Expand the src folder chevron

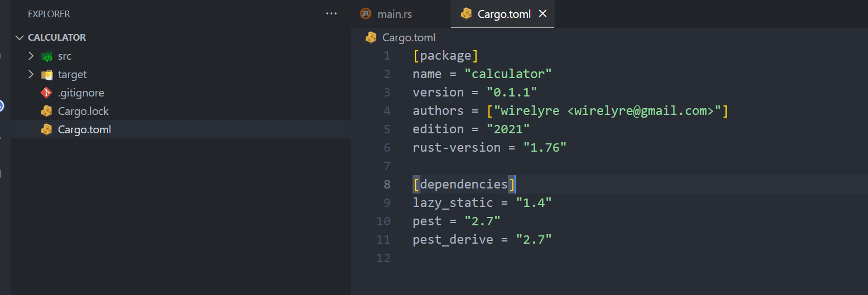coord(31,56)
